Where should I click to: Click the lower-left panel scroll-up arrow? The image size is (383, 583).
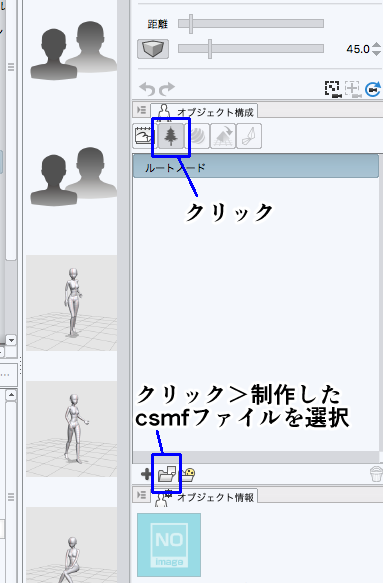pyautogui.click(x=11, y=394)
